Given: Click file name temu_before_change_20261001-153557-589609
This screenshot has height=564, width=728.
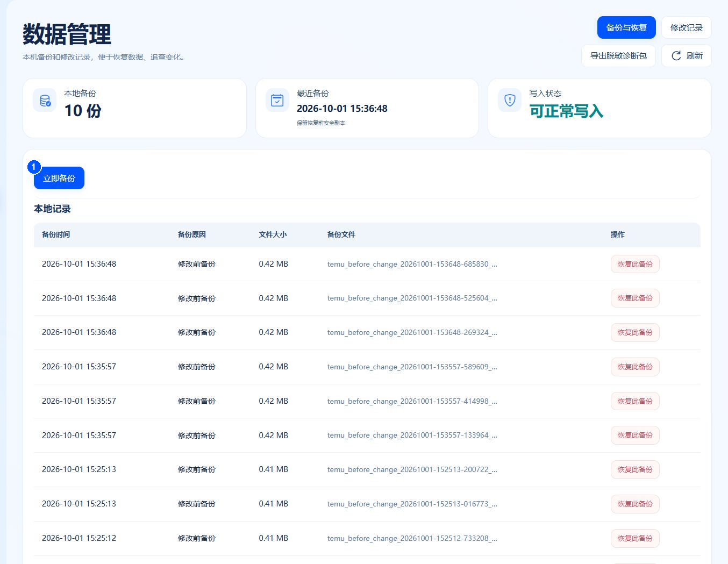Looking at the screenshot, I should pos(412,367).
